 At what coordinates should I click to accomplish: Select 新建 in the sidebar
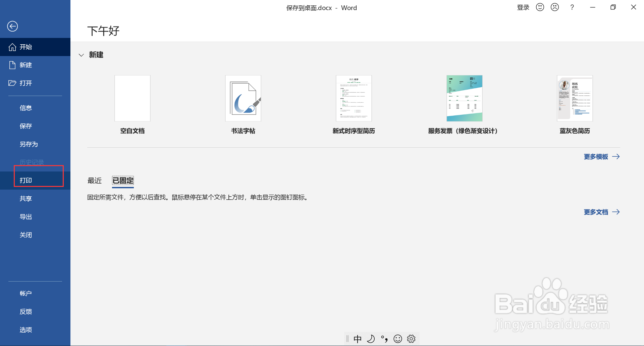click(x=35, y=65)
